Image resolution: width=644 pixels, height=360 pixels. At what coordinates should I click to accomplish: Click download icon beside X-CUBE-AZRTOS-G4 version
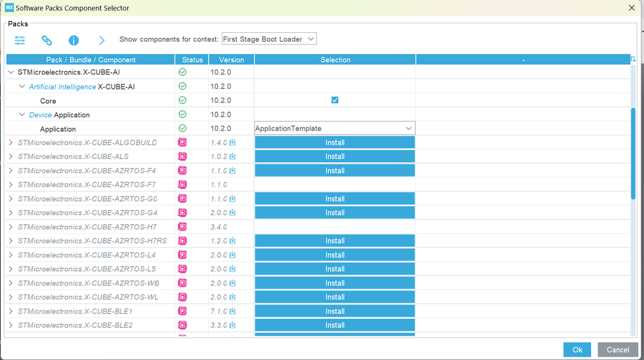233,213
